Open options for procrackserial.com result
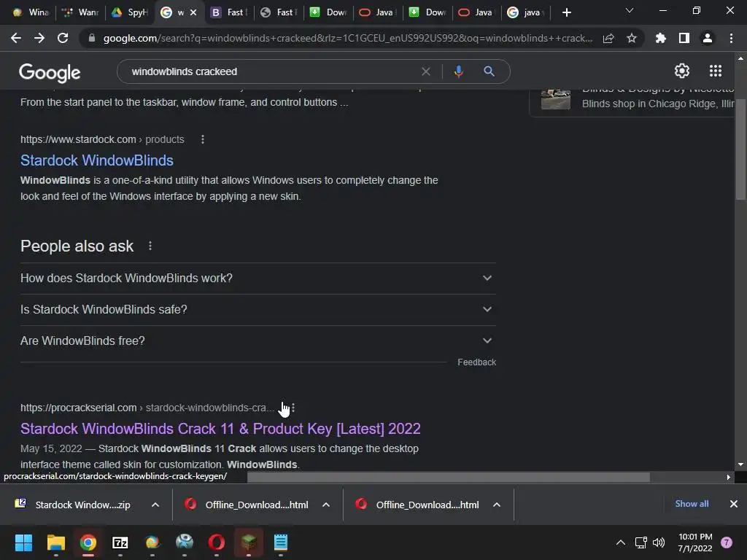Screen dimensions: 747x560 (x=293, y=408)
